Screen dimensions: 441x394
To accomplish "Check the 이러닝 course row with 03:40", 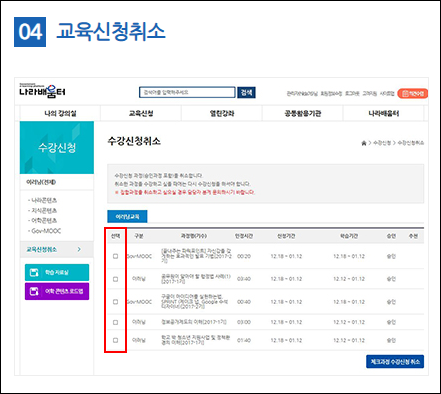I will click(x=115, y=279).
